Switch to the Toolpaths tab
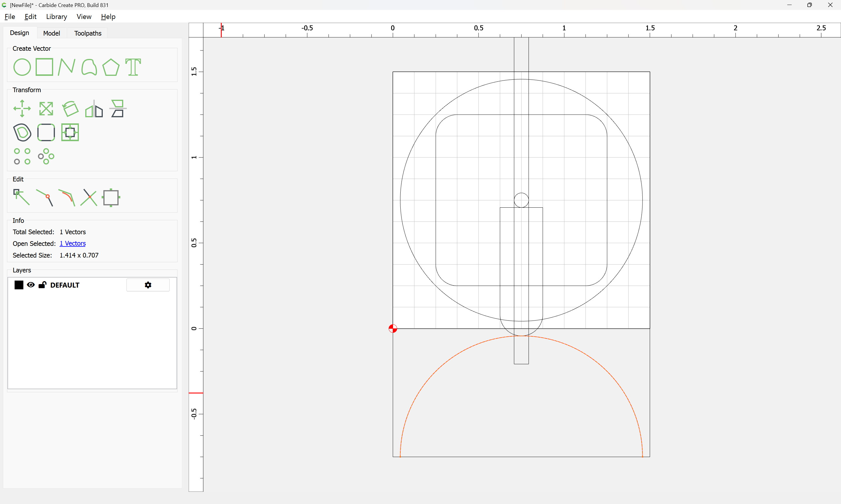 tap(88, 33)
